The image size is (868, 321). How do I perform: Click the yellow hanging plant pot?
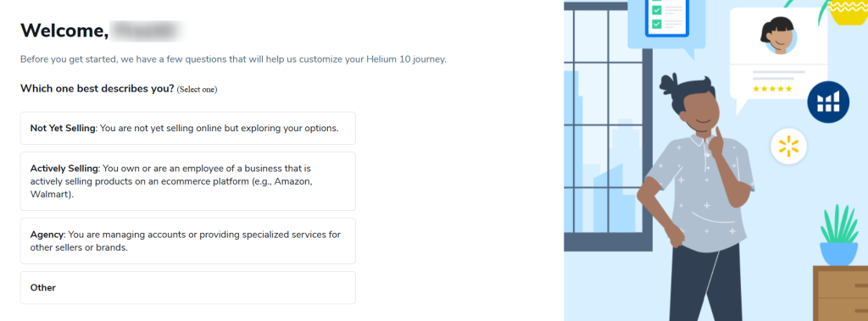click(x=849, y=12)
